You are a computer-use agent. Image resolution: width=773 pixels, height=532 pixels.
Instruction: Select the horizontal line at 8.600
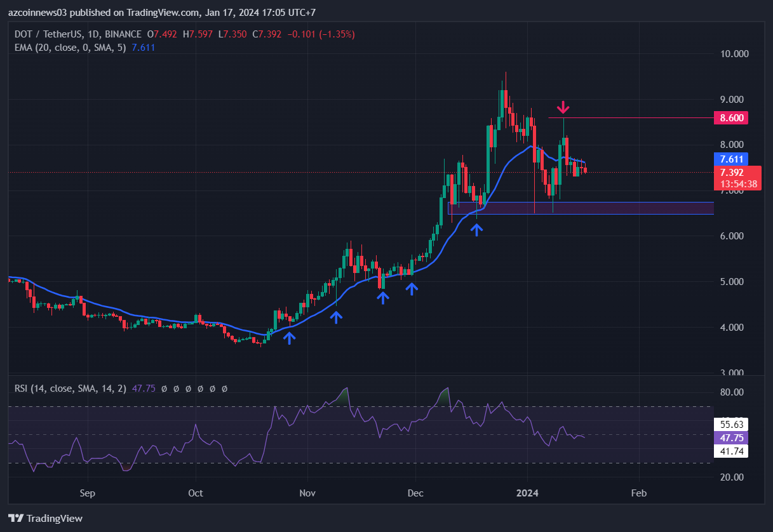635,118
